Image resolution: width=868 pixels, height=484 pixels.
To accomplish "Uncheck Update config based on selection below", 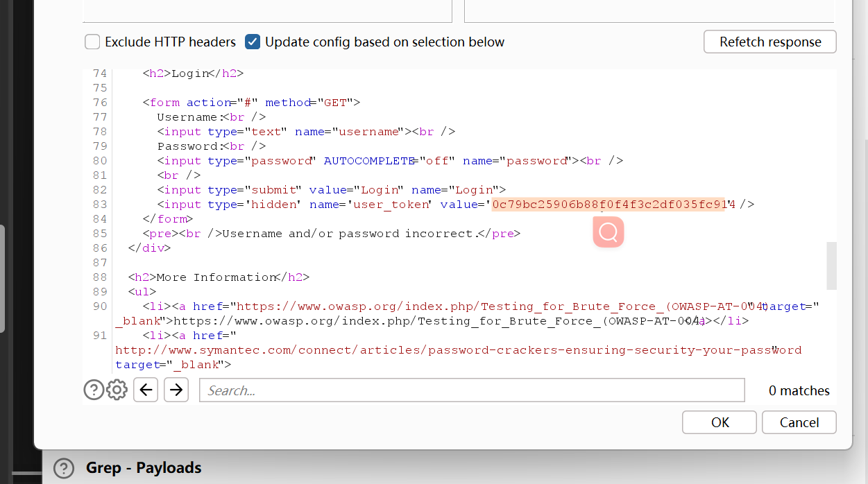I will [253, 42].
